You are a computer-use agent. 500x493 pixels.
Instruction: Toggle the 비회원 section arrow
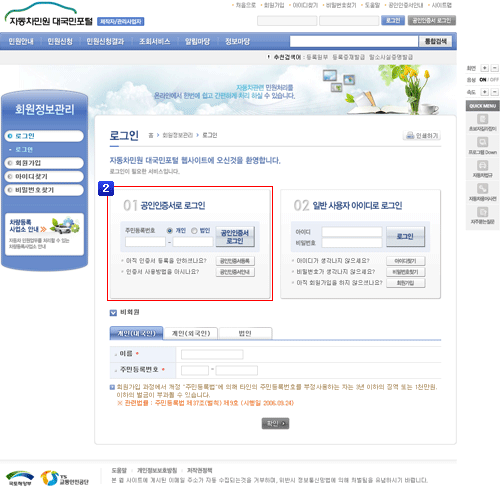pos(113,312)
